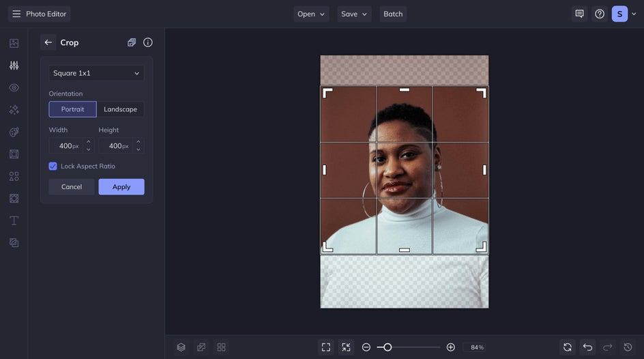Click the resize-image icon in the bottom bar

coord(201,347)
